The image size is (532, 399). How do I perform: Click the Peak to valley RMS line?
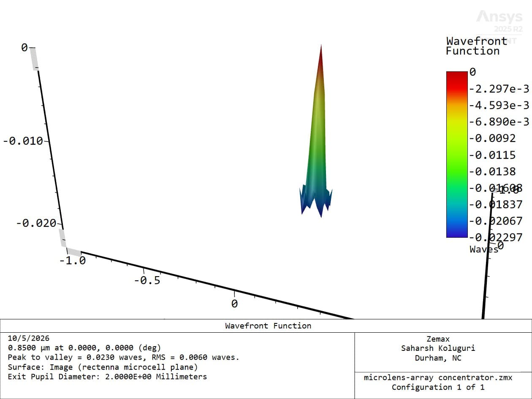pos(124,357)
